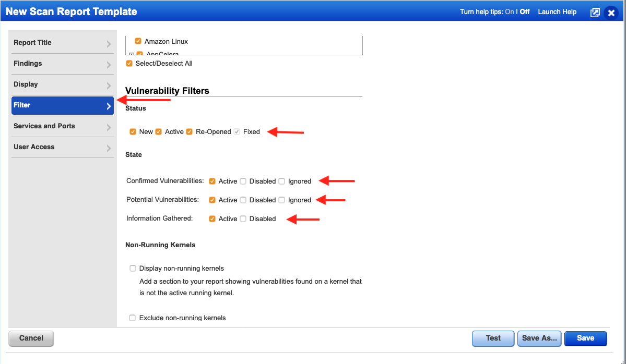Open the User Access section
The width and height of the screenshot is (626, 364).
coord(62,147)
